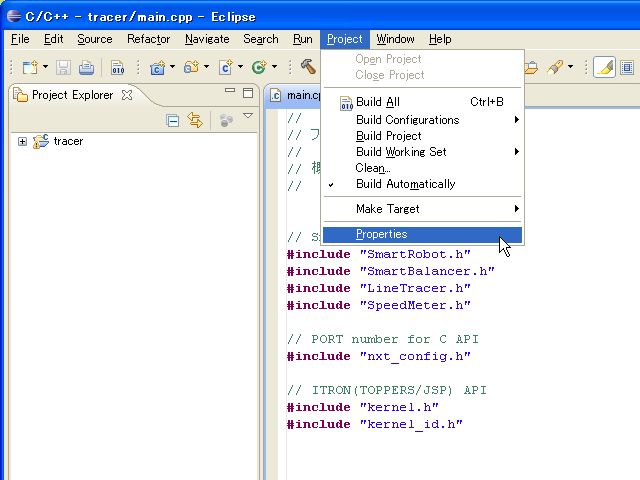Viewport: 640px width, 480px height.
Task: Click the "nxt_config.h" include line
Action: click(x=379, y=356)
